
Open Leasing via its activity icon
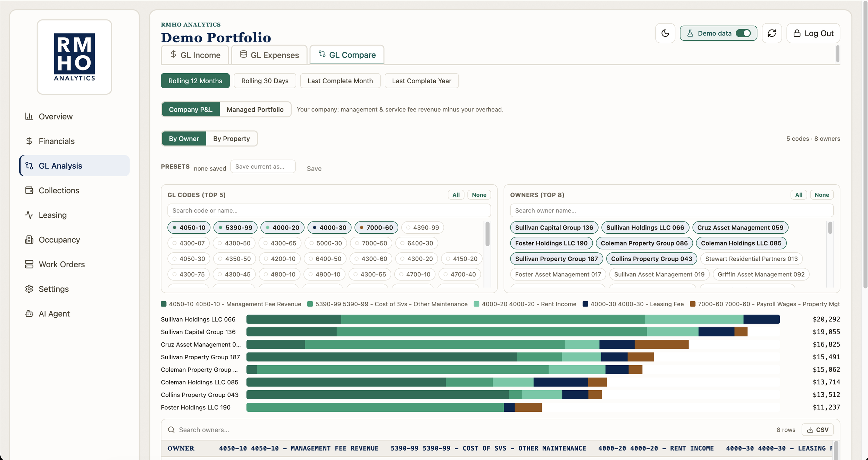(29, 215)
